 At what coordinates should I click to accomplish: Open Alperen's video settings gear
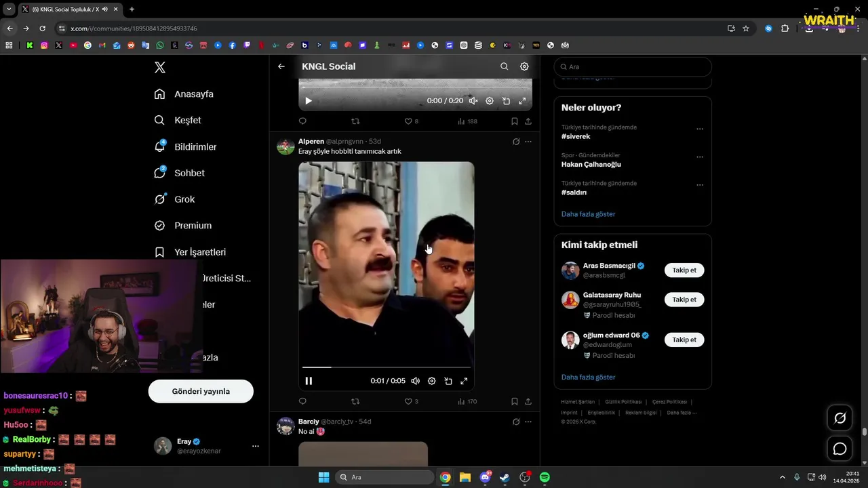pyautogui.click(x=431, y=381)
